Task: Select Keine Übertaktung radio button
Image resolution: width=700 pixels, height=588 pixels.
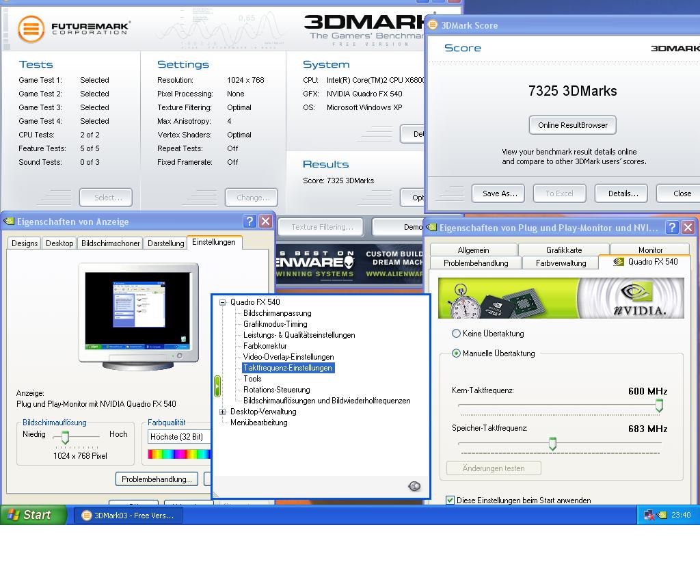Action: (x=456, y=334)
